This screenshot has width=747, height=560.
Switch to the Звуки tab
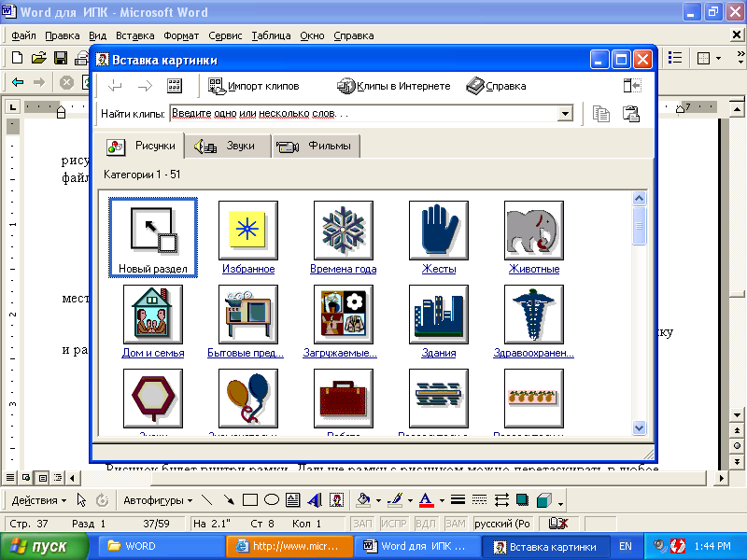click(227, 147)
